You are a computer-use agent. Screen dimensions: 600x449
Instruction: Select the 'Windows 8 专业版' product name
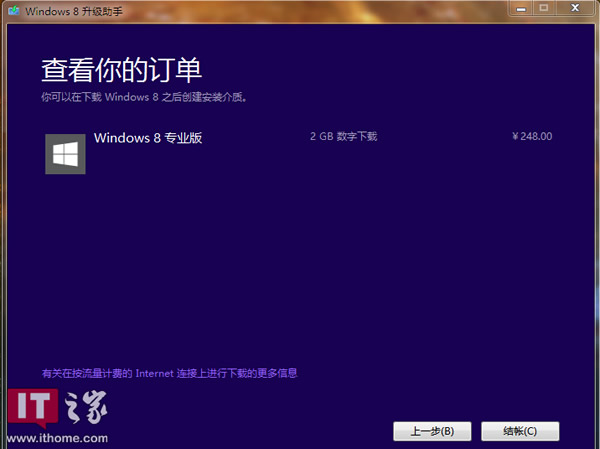[148, 138]
